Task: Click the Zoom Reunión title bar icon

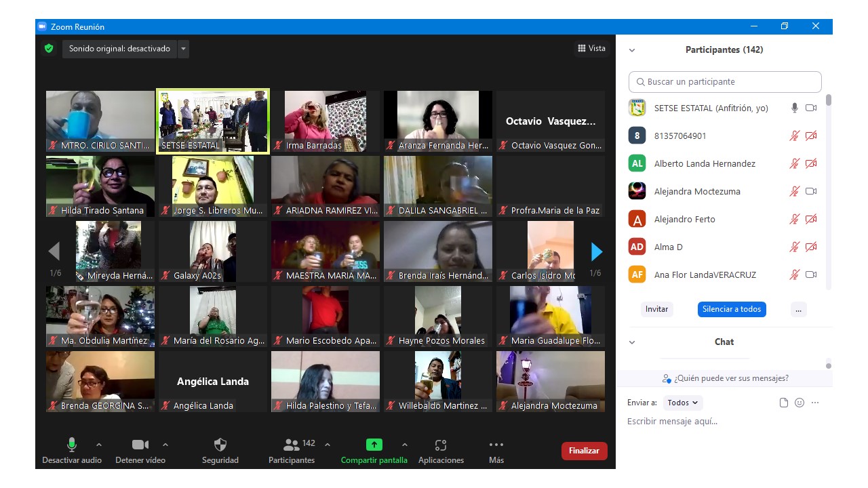Action: coord(42,26)
